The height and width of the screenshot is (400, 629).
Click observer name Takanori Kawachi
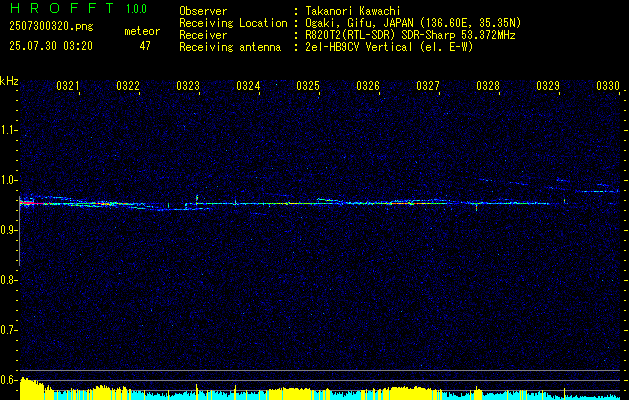(353, 11)
